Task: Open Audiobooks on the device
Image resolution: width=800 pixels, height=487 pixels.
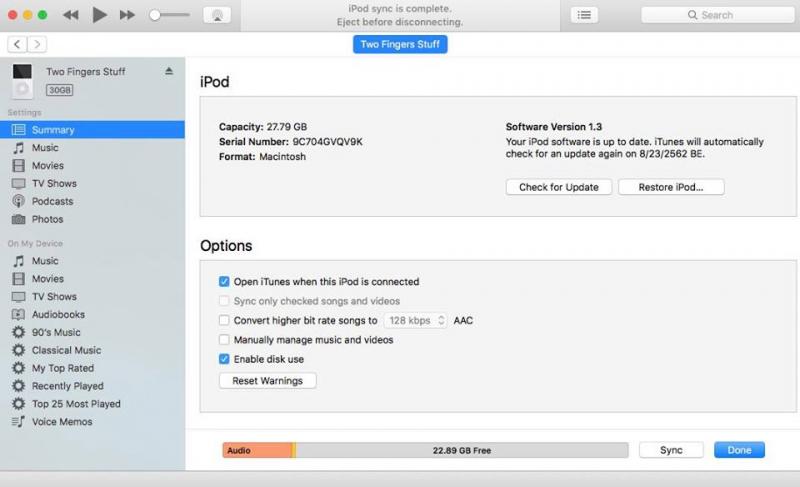Action: pyautogui.click(x=92, y=315)
